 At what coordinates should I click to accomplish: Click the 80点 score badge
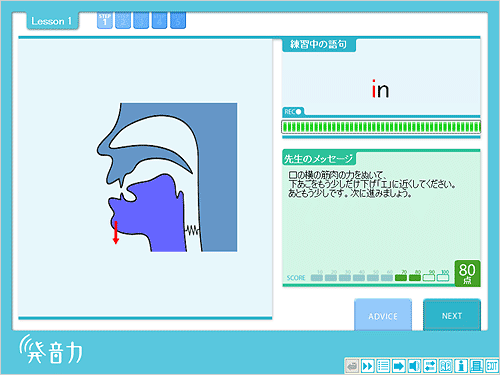pyautogui.click(x=467, y=273)
